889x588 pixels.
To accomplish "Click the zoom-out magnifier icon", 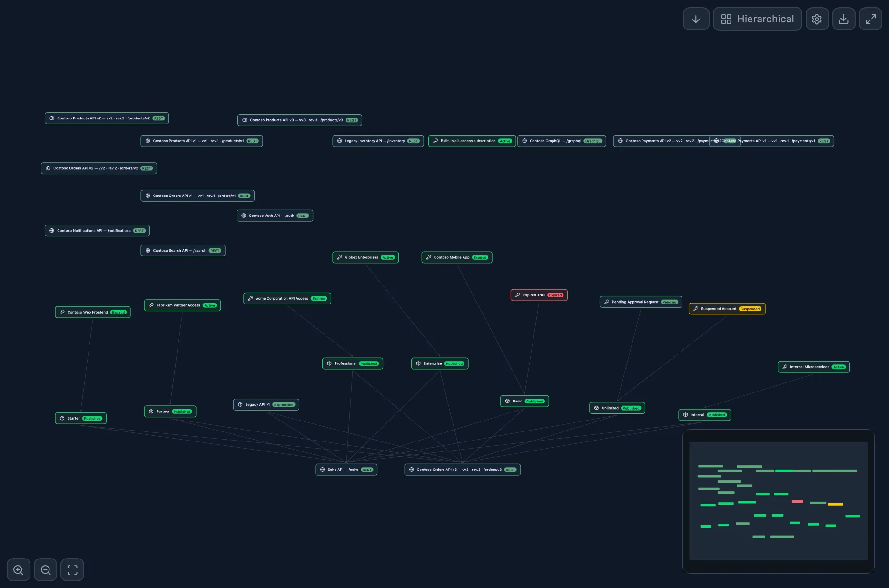I will tap(45, 569).
